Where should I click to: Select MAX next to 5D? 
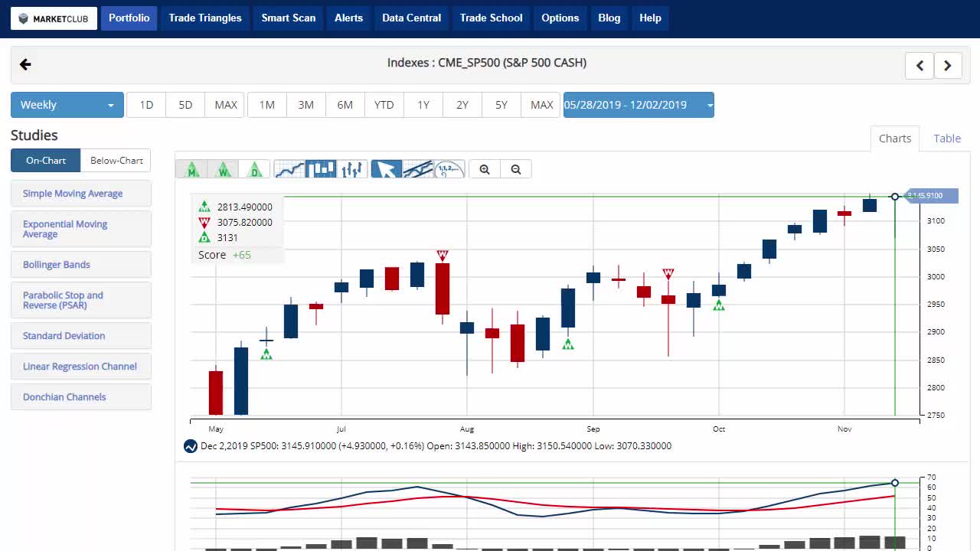[x=226, y=105]
